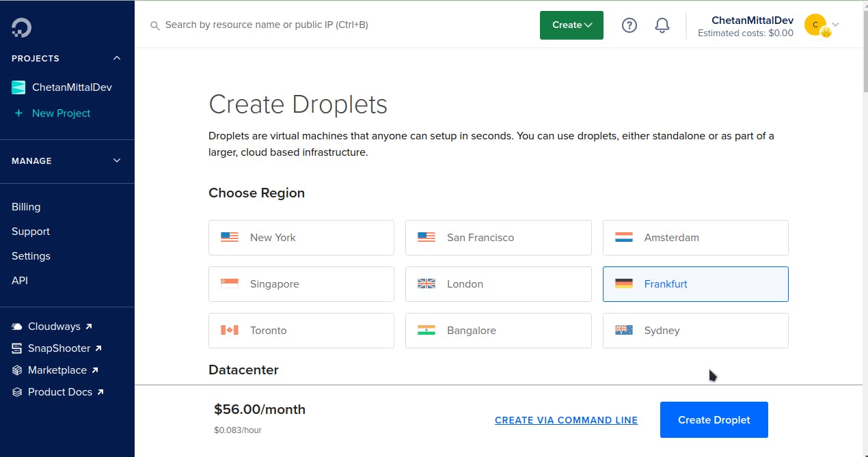Click the Singapore flag icon
Viewport: 868px width, 457px height.
230,284
